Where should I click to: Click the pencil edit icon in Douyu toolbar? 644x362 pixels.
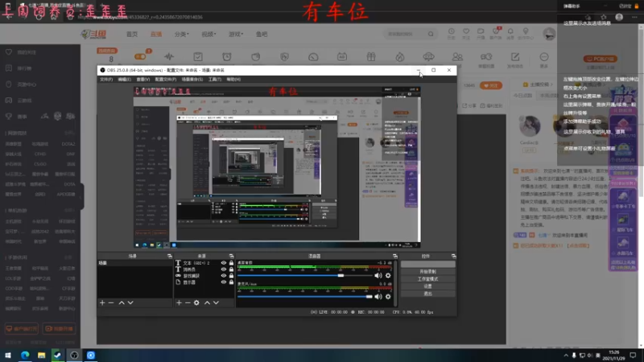pyautogui.click(x=515, y=57)
